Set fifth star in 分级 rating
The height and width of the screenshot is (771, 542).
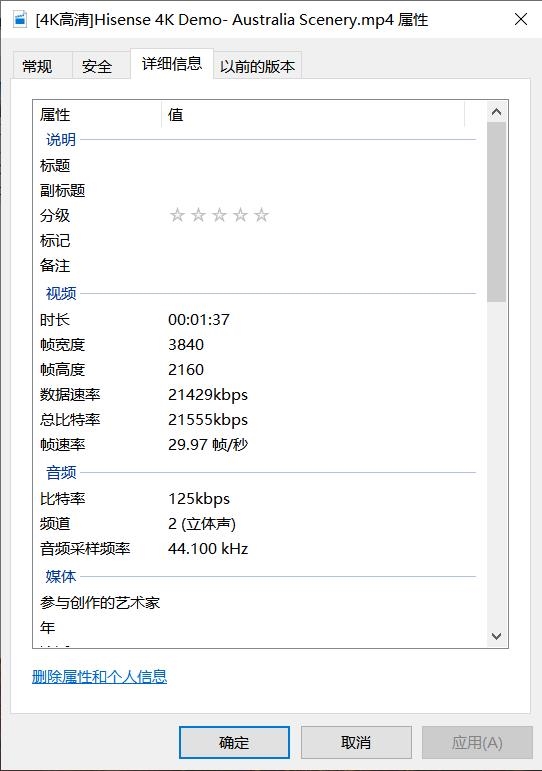(262, 215)
